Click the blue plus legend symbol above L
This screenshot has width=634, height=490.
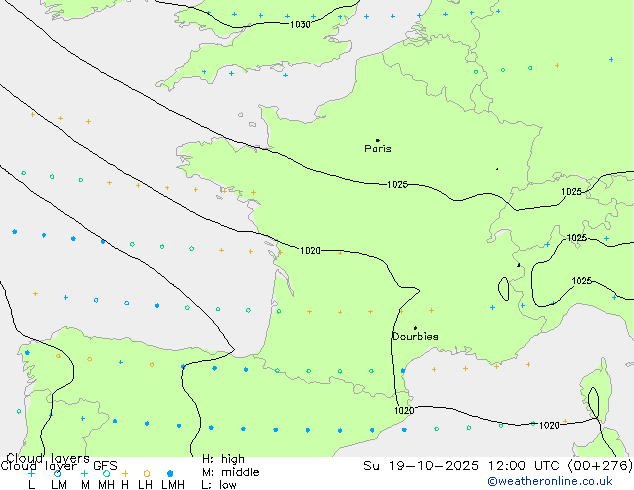coord(31,473)
